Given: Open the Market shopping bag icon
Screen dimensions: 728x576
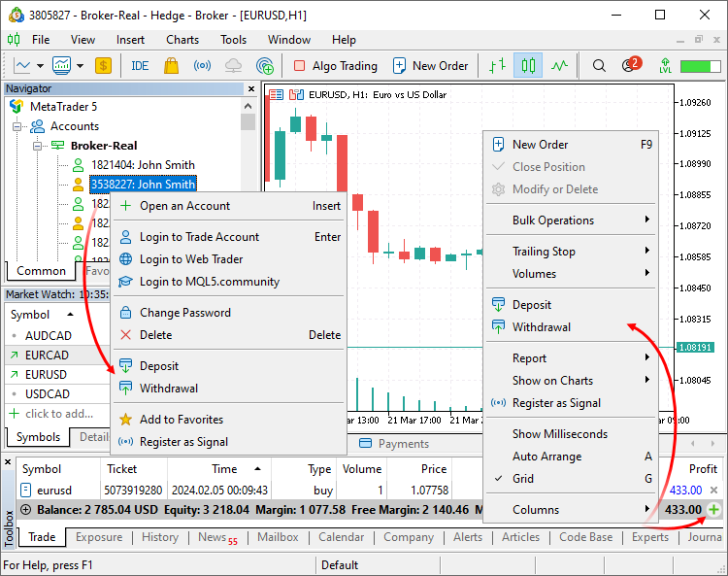Looking at the screenshot, I should click(171, 65).
